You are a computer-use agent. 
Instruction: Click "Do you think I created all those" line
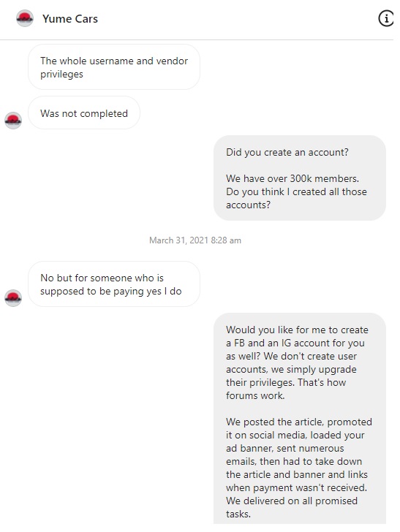point(296,191)
